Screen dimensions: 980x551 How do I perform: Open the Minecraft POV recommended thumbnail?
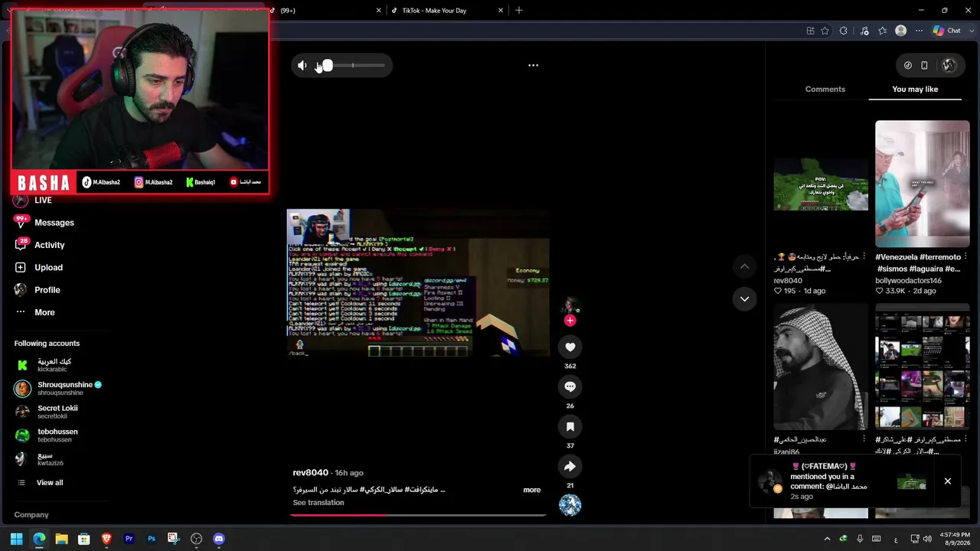pyautogui.click(x=821, y=185)
